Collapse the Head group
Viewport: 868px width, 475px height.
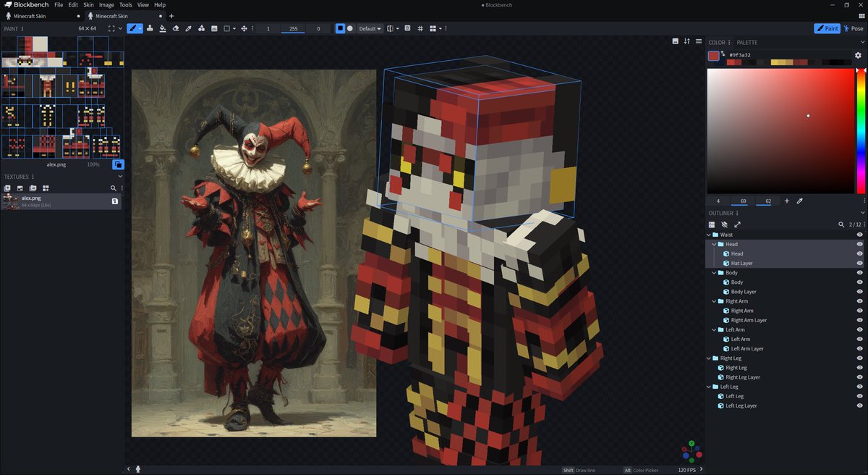click(714, 244)
